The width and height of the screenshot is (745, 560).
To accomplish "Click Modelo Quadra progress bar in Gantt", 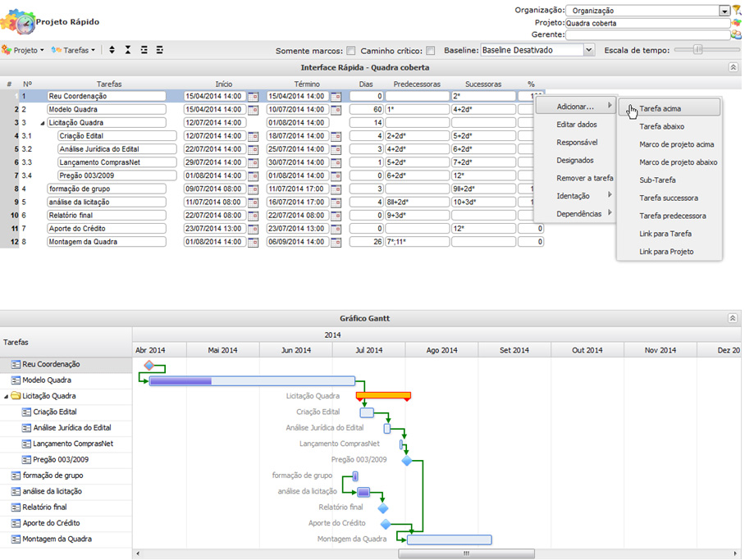I will [x=252, y=381].
